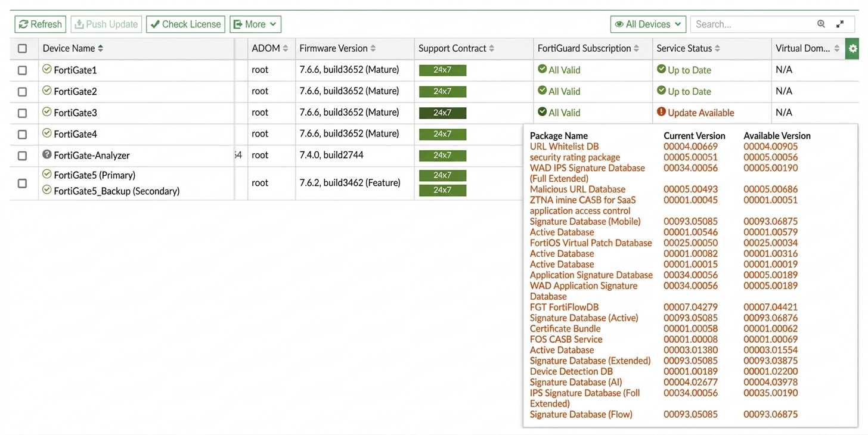
Task: Sort by Virtual Domain column
Action: coord(807,48)
